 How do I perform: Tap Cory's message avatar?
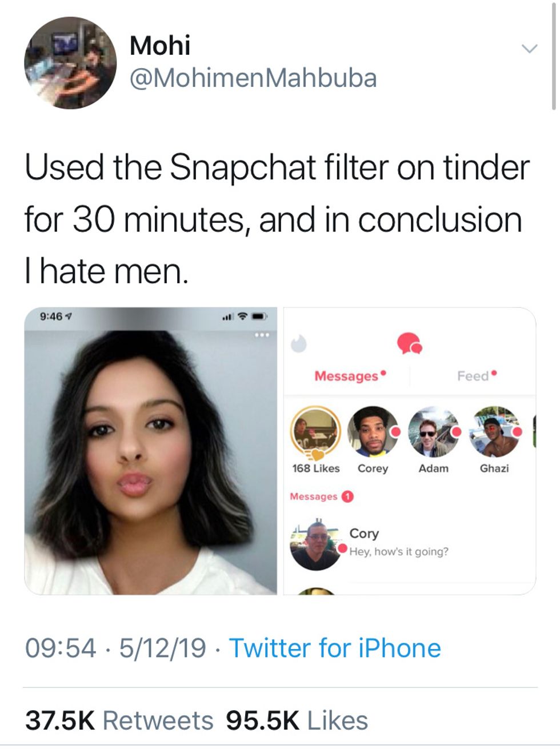pos(315,545)
